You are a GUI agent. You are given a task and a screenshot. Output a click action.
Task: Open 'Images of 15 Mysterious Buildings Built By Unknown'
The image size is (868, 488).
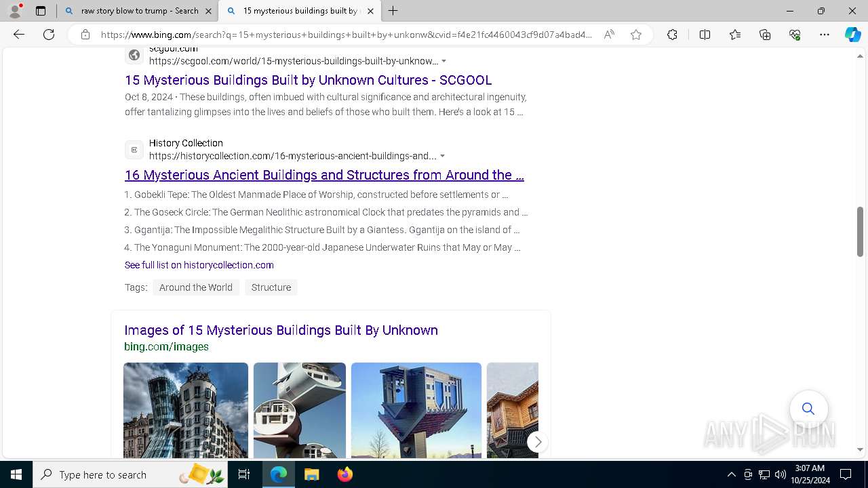[x=281, y=330]
